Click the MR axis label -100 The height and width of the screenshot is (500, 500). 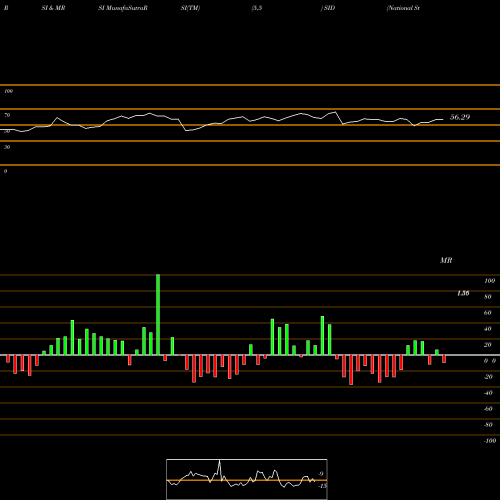(490, 441)
